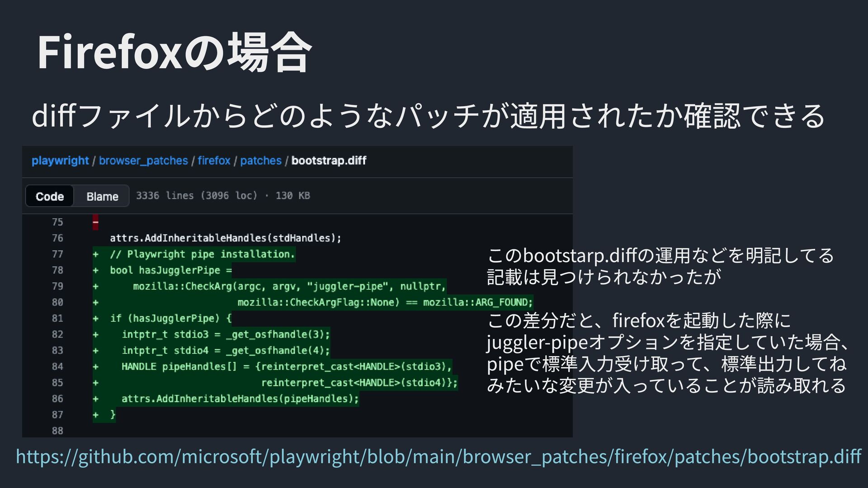
Task: Switch to the Blame view tab
Action: [x=102, y=197]
